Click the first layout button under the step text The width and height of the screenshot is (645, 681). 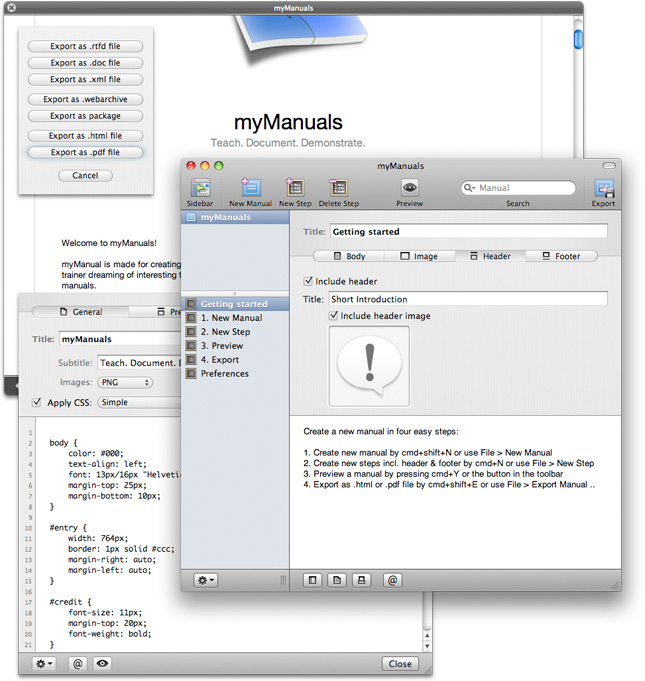(312, 580)
